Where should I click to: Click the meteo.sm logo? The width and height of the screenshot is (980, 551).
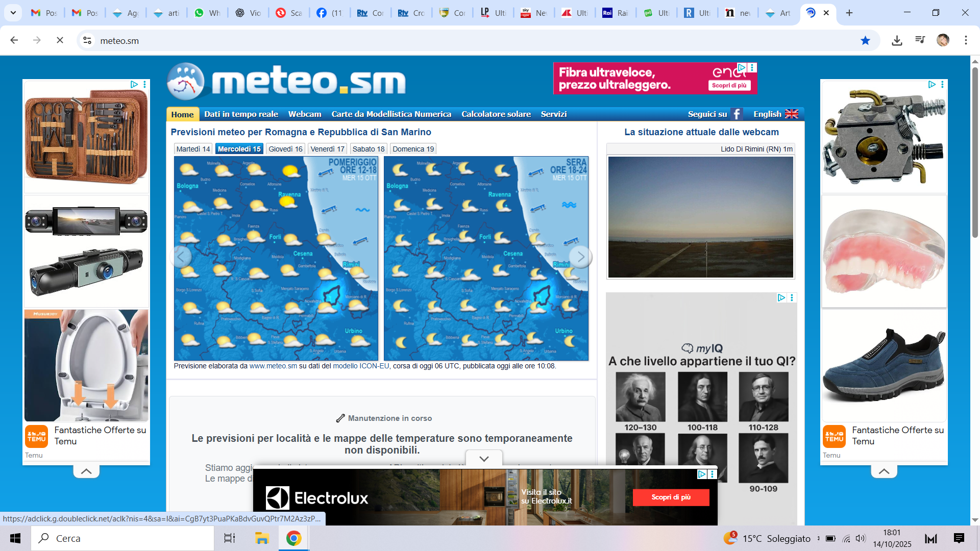point(286,81)
